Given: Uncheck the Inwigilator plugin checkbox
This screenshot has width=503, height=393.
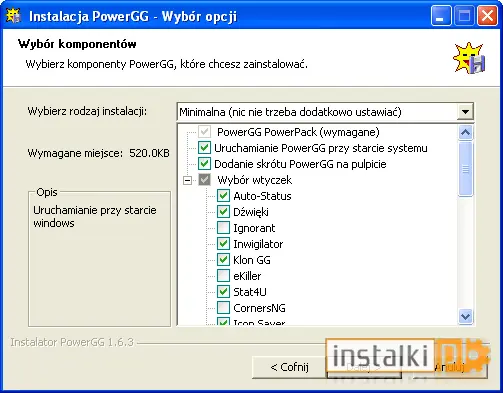Looking at the screenshot, I should click(223, 244).
